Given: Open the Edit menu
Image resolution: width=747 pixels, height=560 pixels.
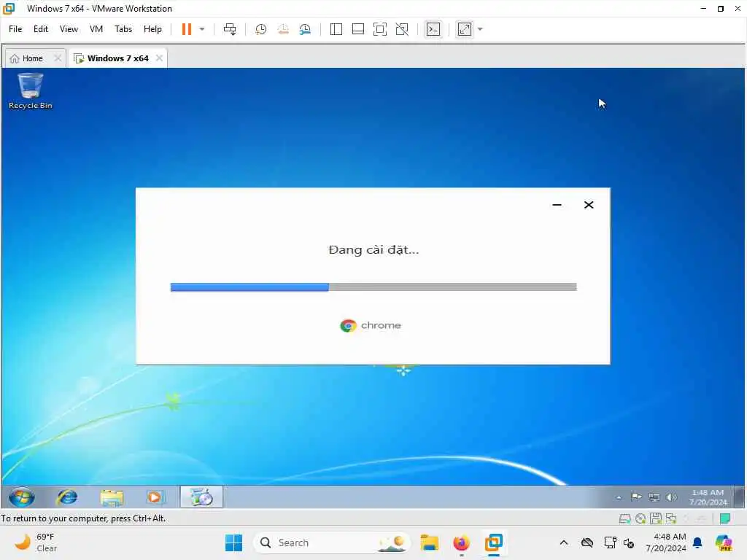Looking at the screenshot, I should [41, 29].
